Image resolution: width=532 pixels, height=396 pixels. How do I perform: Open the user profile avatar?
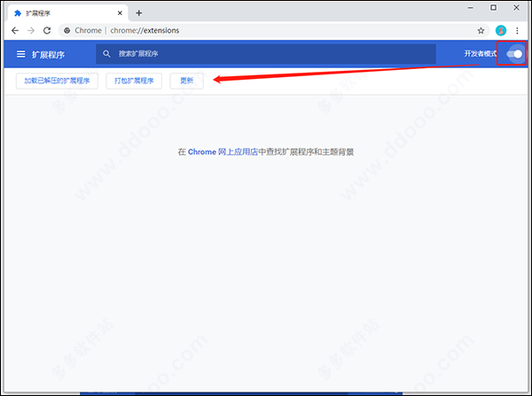pos(501,30)
